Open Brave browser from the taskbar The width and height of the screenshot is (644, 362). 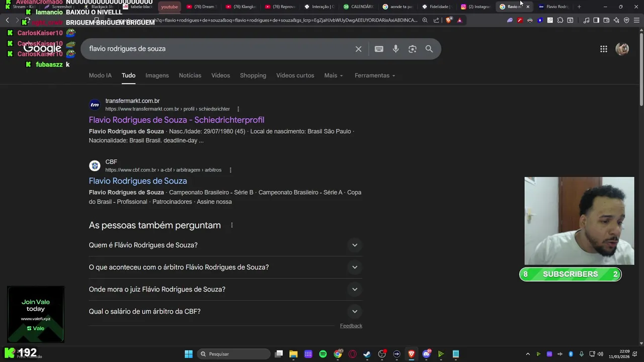tap(411, 354)
